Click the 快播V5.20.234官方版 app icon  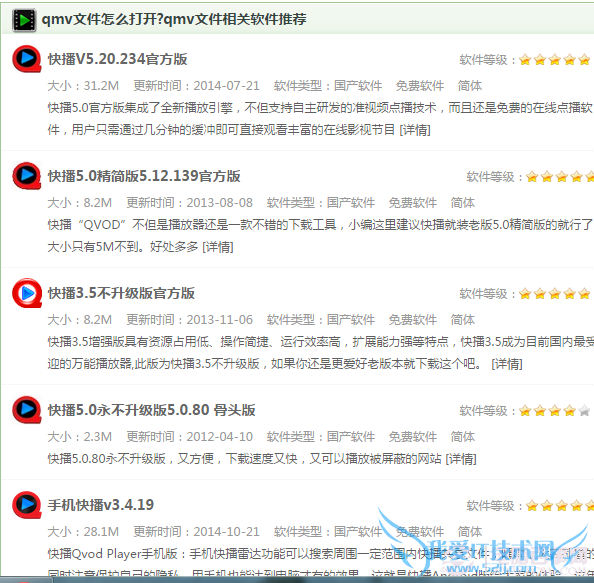(x=27, y=59)
